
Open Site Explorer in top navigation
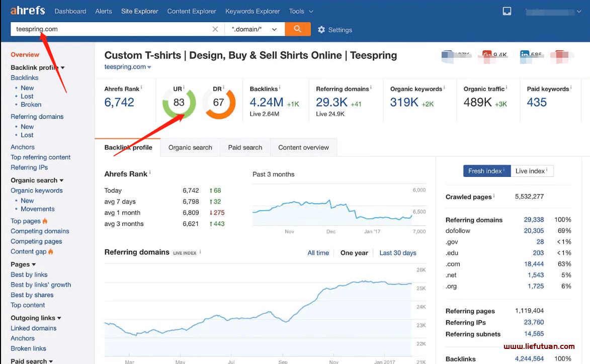[x=140, y=11]
